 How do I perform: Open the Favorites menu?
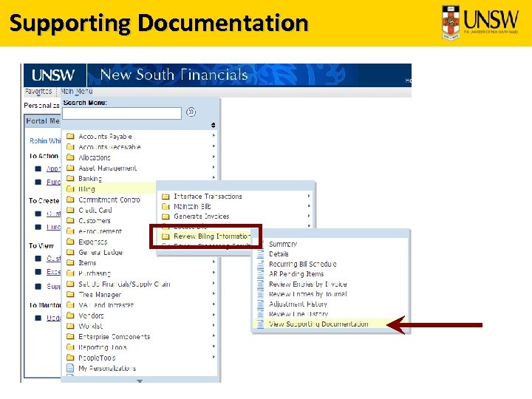tap(38, 92)
